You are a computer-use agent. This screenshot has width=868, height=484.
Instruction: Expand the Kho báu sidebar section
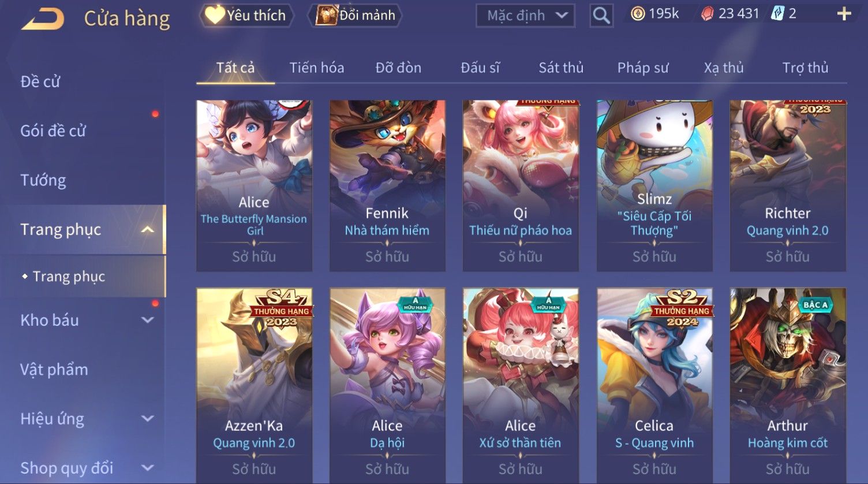[148, 320]
